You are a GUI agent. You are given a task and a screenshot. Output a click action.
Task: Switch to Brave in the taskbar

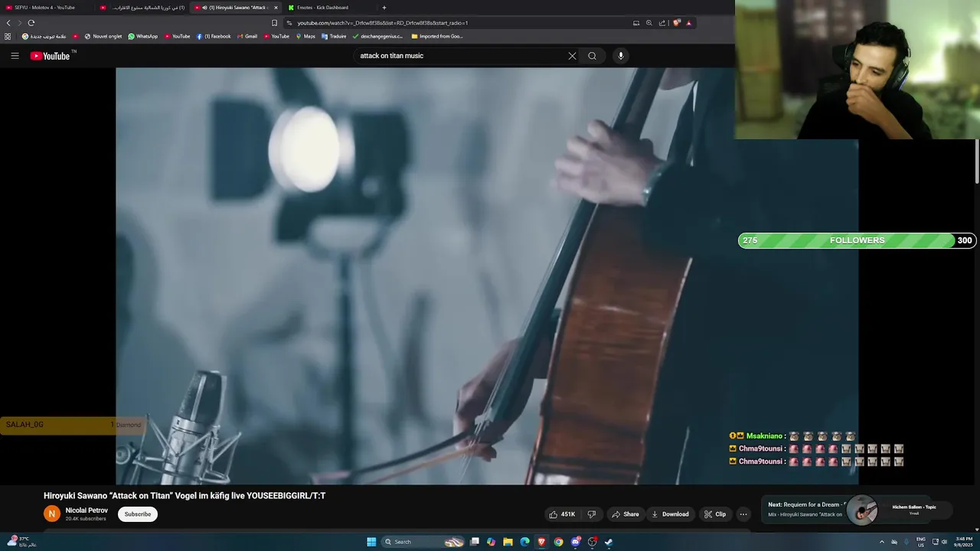pos(541,542)
